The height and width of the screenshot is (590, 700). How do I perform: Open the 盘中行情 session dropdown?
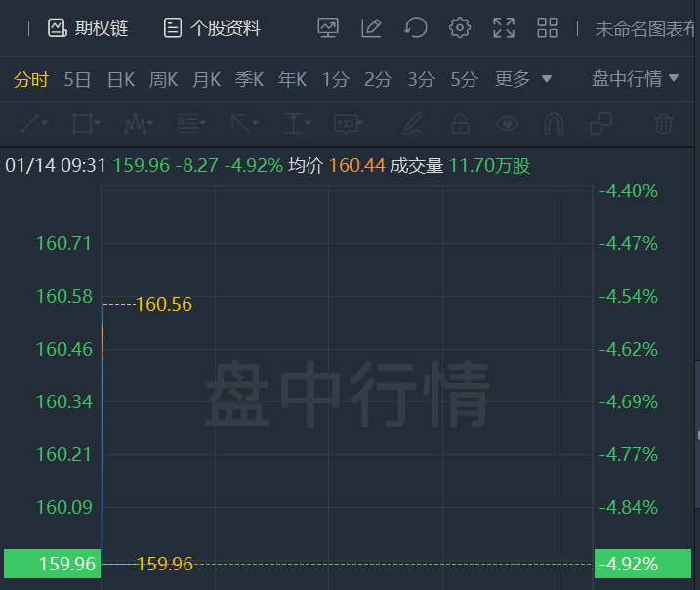[635, 78]
